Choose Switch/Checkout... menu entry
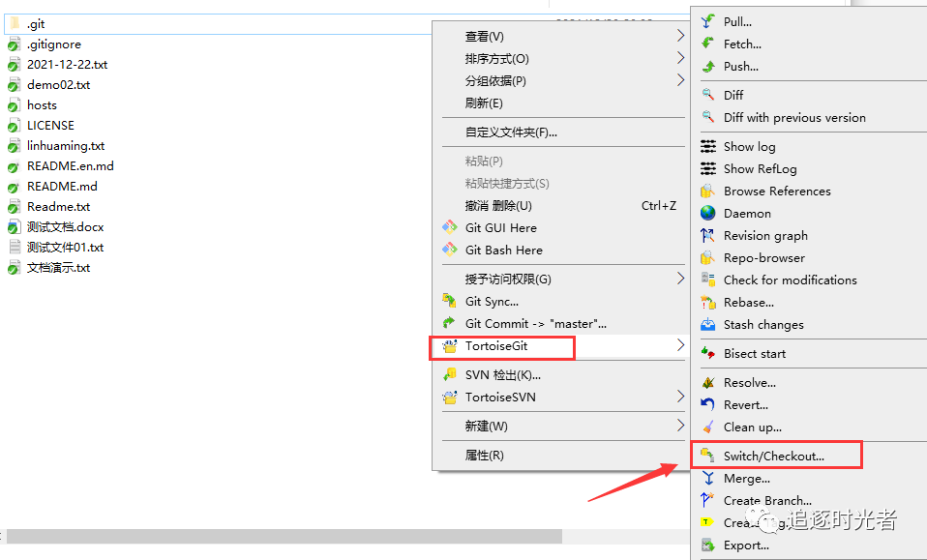The width and height of the screenshot is (927, 560). coord(776,456)
